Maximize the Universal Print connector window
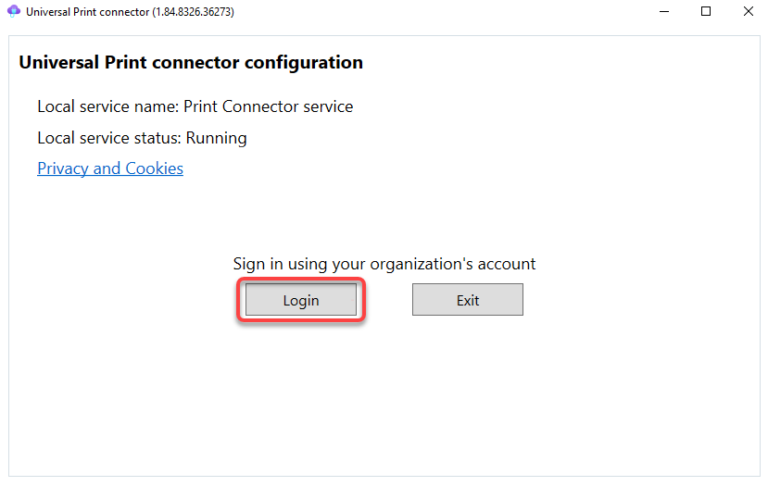 coord(706,11)
